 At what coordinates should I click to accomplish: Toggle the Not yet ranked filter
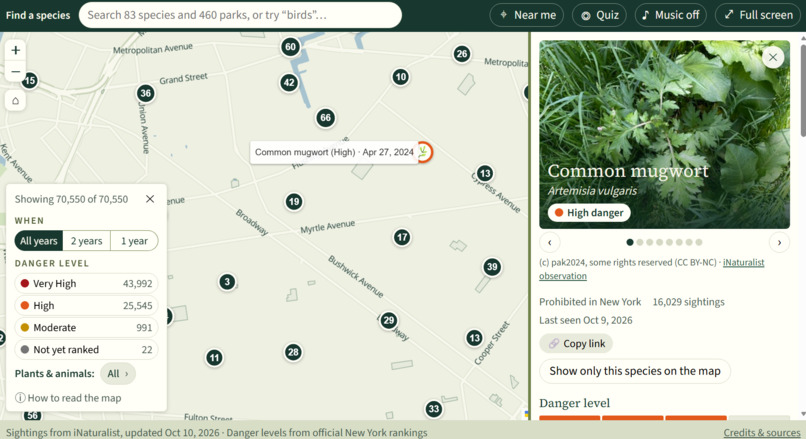tap(86, 350)
